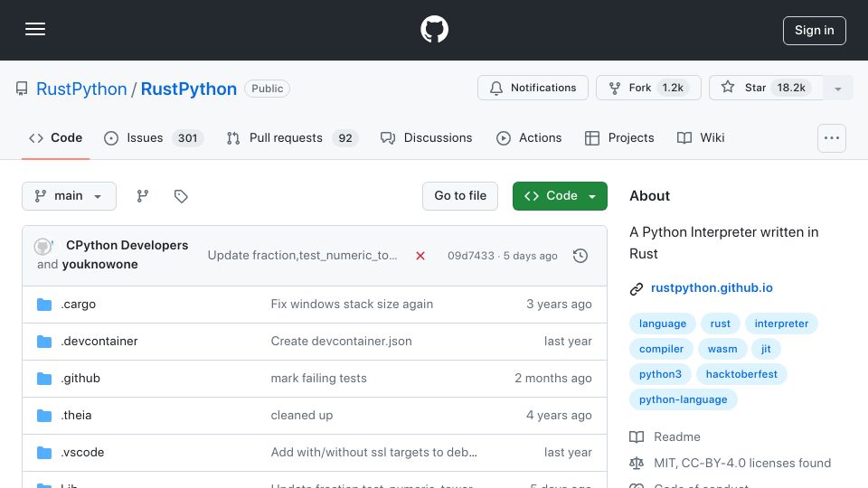
Task: Click '4 years ago' timestamp for .theia
Action: 559,416
